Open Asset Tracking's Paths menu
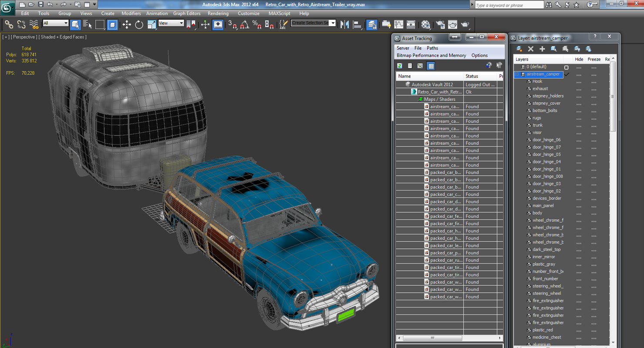Viewport: 644px width, 348px height. (432, 48)
